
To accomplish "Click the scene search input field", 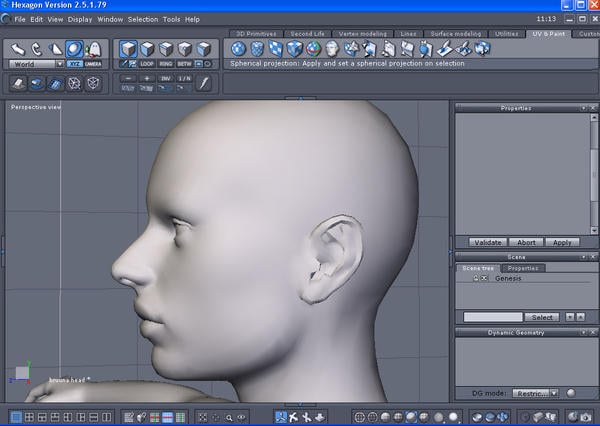I will 493,317.
